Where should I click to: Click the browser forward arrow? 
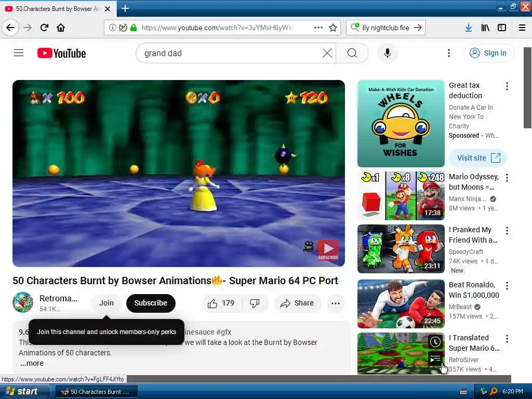click(x=28, y=28)
